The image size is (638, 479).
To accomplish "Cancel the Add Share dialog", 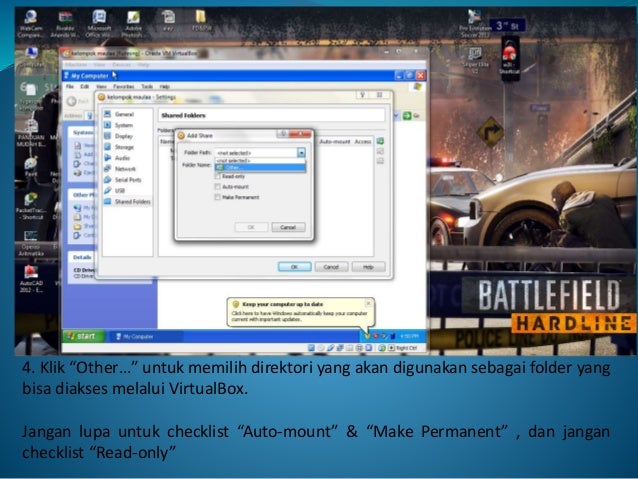I will coord(288,227).
